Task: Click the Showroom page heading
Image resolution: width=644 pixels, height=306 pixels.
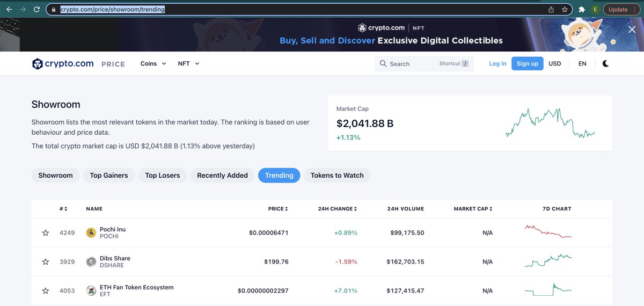Action: pyautogui.click(x=56, y=105)
